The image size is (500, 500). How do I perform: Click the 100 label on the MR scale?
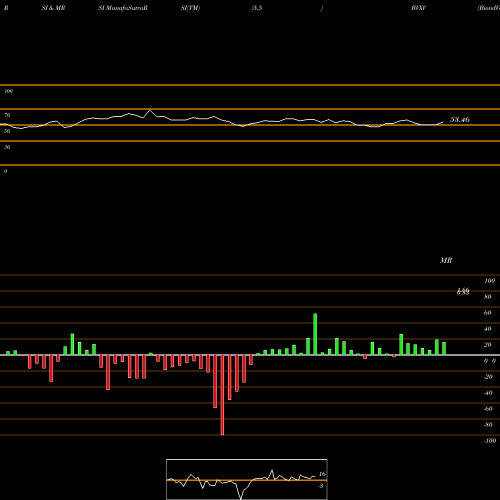pos(489,281)
